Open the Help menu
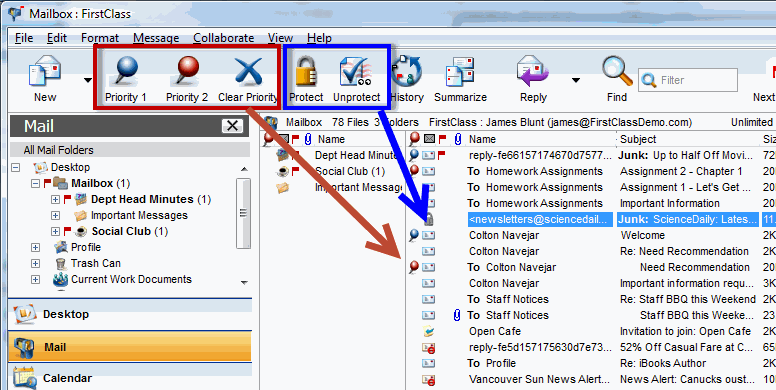Screen dimensions: 776x390 tap(319, 38)
